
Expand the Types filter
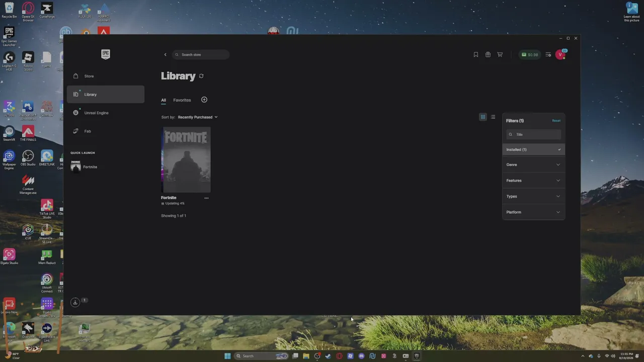point(533,197)
